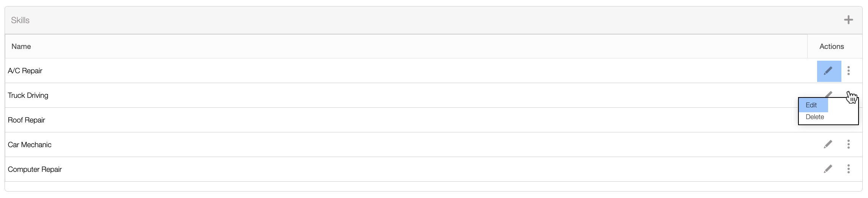Click the empty footer row below Computer Repair
Image resolution: width=868 pixels, height=198 pixels.
click(x=433, y=186)
